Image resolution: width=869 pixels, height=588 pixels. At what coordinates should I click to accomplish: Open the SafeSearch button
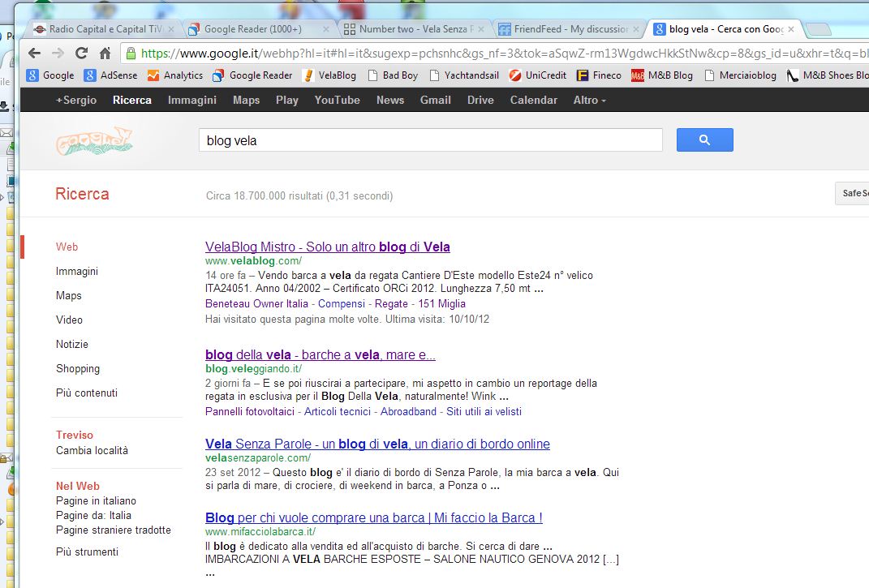click(x=853, y=193)
